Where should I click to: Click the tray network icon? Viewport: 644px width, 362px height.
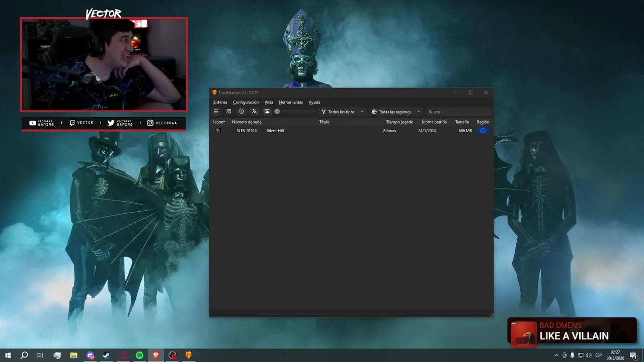(581, 355)
